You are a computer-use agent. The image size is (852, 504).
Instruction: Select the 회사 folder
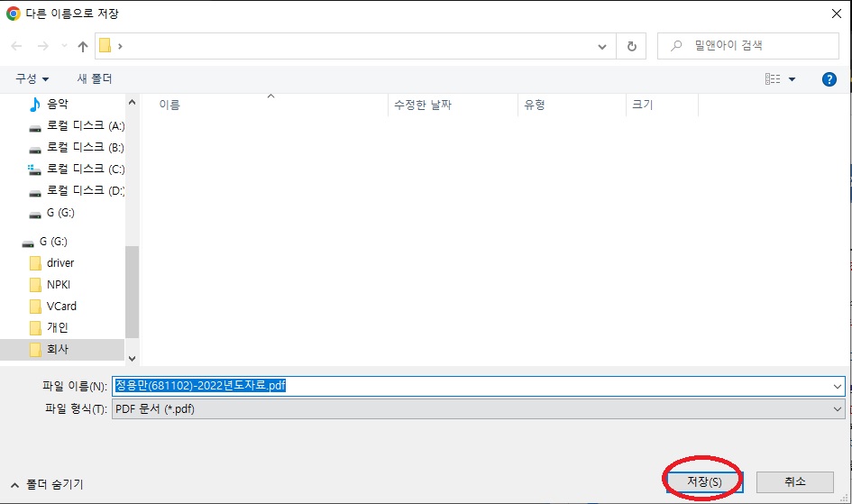(62, 349)
